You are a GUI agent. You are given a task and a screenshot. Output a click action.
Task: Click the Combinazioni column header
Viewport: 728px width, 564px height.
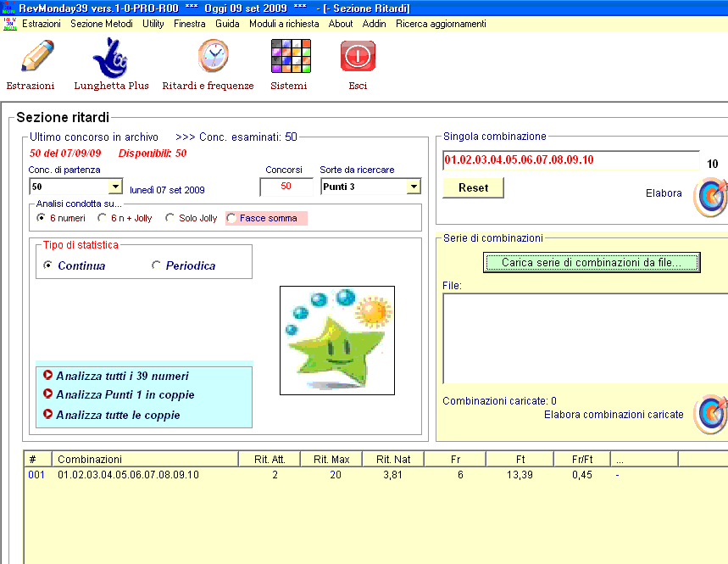click(145, 460)
